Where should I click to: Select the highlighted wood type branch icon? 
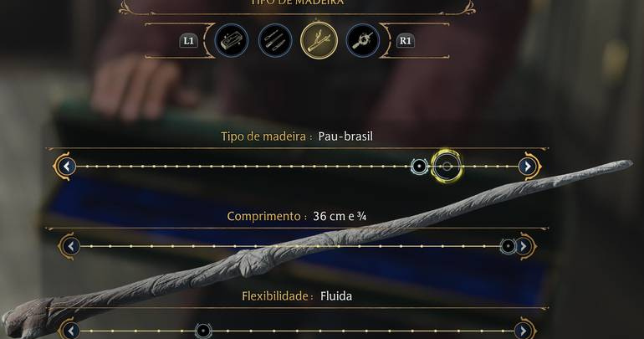tap(319, 41)
